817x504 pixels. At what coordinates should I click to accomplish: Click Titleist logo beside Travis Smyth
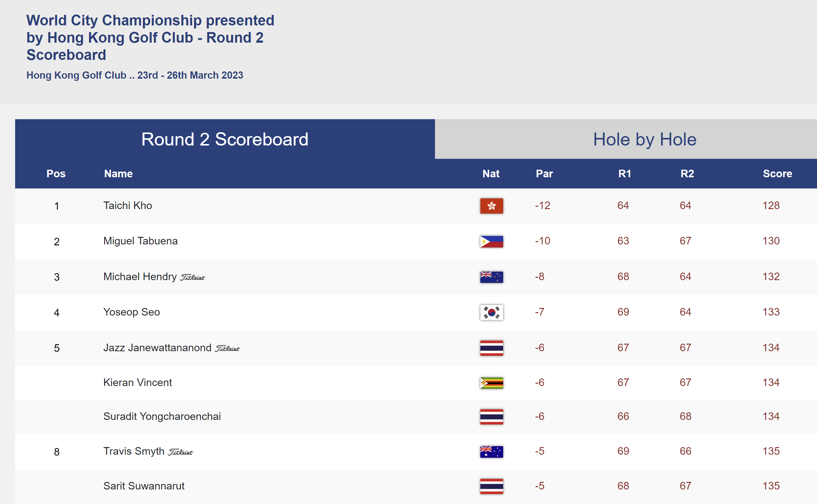click(180, 452)
